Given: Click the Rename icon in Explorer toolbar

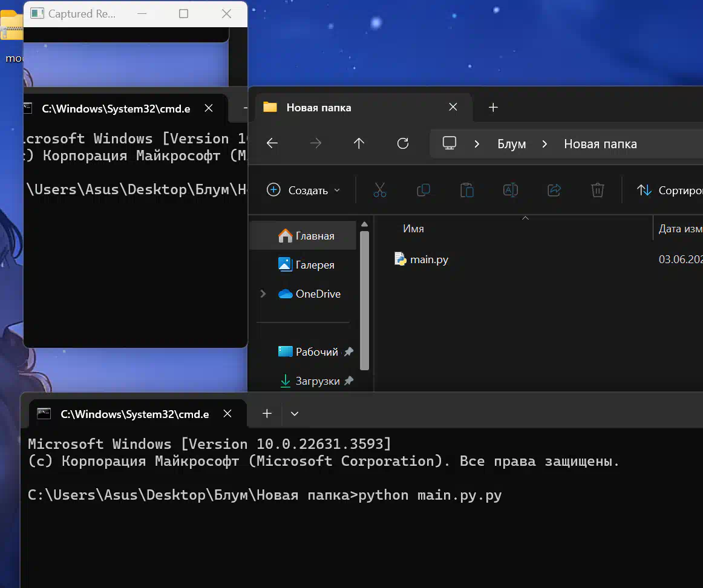Looking at the screenshot, I should pyautogui.click(x=511, y=190).
